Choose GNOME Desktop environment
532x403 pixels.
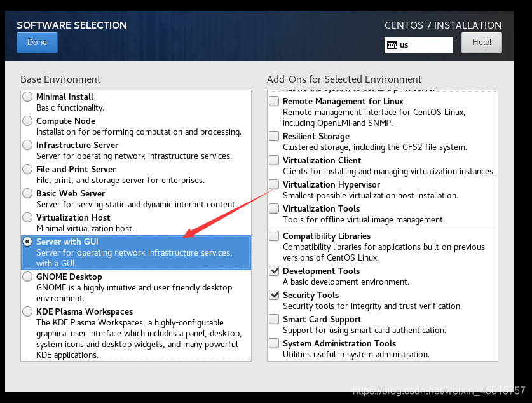coord(27,277)
